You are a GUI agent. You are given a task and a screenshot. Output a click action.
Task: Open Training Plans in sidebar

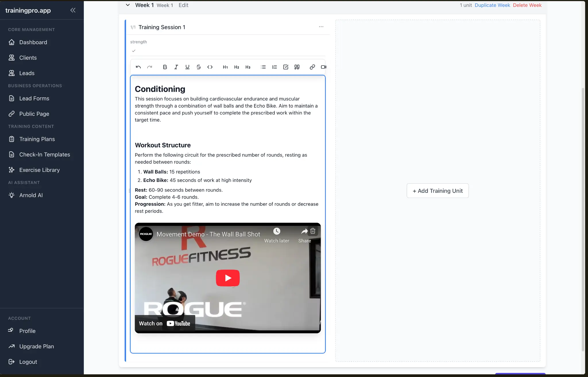37,139
